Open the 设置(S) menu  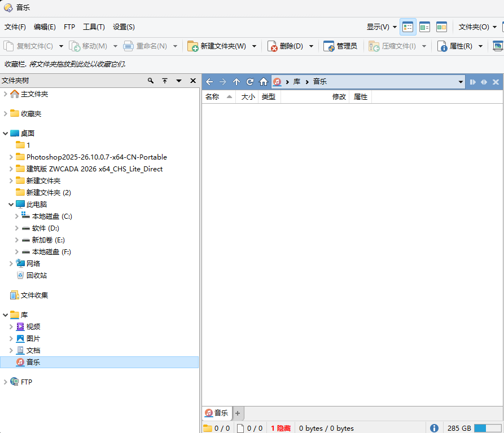coord(124,26)
